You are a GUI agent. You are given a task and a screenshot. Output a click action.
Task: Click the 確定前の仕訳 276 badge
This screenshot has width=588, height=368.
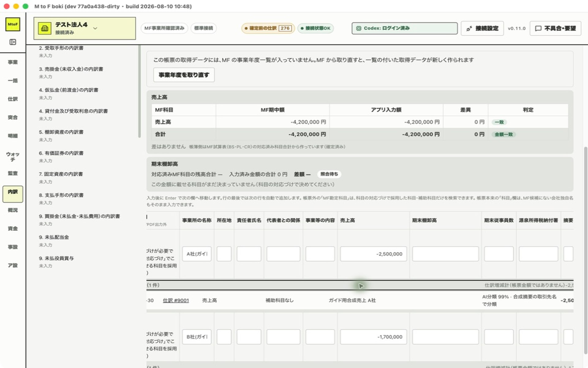tap(268, 28)
